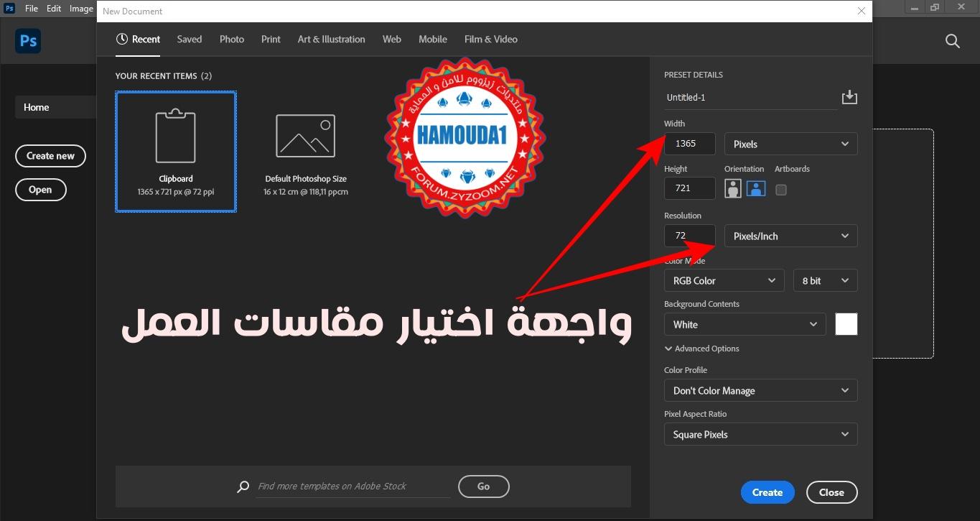This screenshot has height=521, width=980.
Task: Collapse the Advanced Options section
Action: coord(701,349)
